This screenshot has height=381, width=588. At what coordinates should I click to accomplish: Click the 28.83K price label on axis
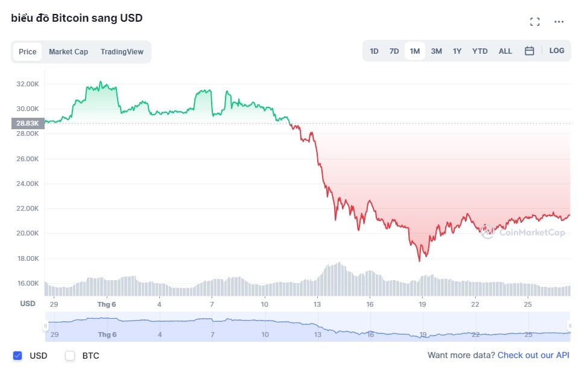point(28,123)
